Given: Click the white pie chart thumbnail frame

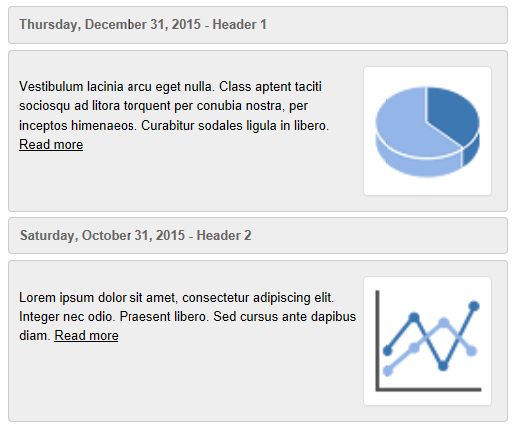Looking at the screenshot, I should pos(427,131).
